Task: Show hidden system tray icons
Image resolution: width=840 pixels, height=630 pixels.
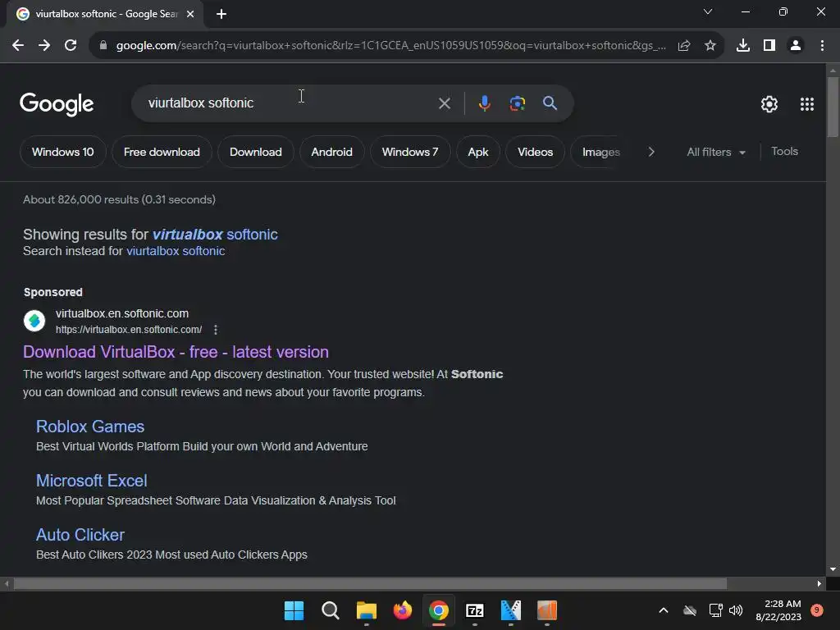Action: coord(663,610)
